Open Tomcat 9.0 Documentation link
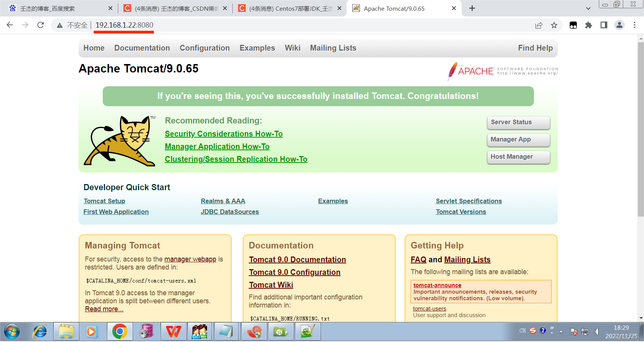This screenshot has height=342, width=644. (297, 260)
